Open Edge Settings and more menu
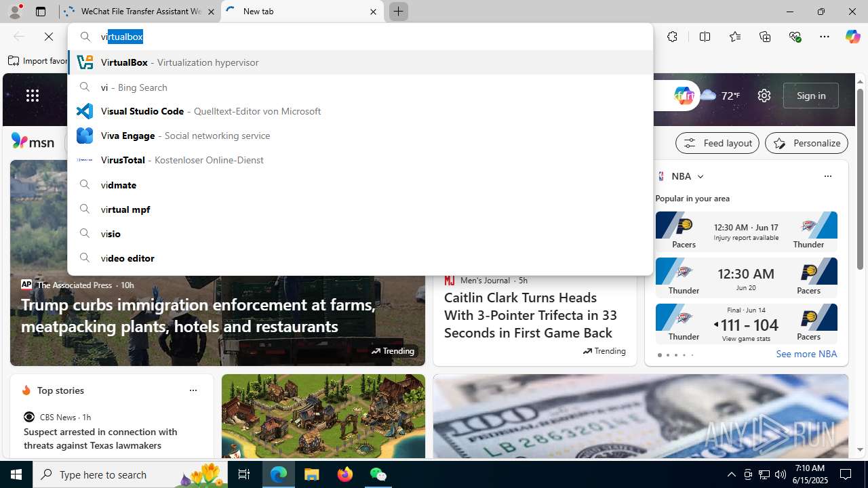 pyautogui.click(x=825, y=37)
